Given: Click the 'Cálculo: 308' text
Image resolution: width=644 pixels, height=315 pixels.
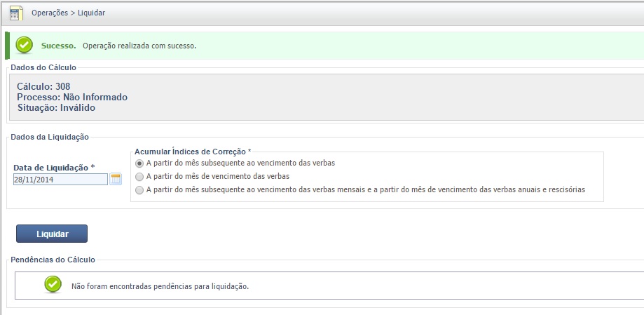Looking at the screenshot, I should click(43, 86).
